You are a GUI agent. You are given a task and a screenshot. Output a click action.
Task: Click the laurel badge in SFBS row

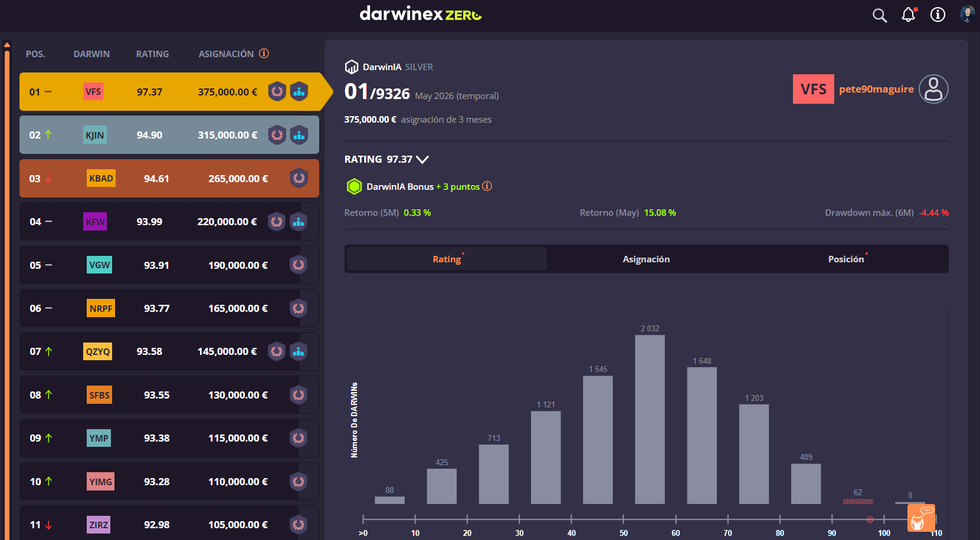[x=299, y=395]
